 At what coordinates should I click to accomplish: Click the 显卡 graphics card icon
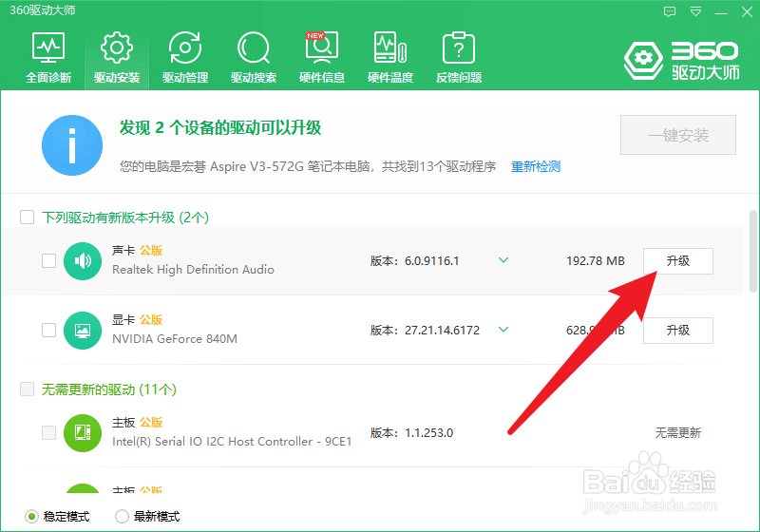83,331
